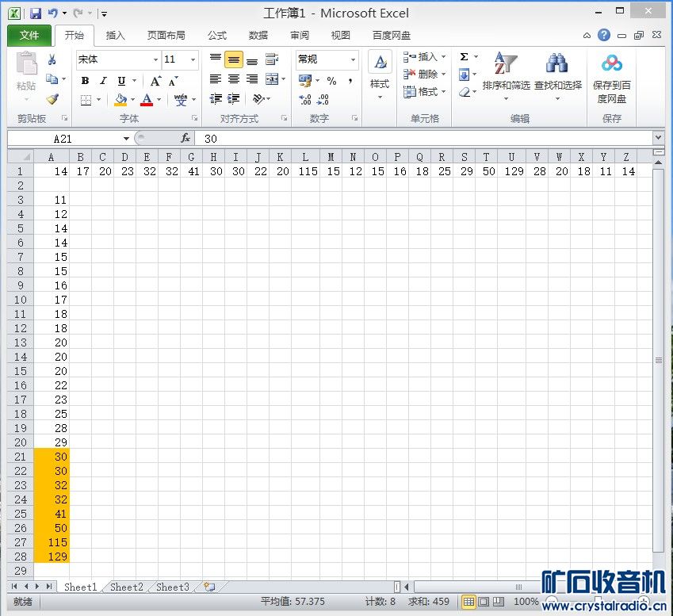Switch to 视图 ribbon tab
Screen dimensions: 673x616
pyautogui.click(x=340, y=35)
